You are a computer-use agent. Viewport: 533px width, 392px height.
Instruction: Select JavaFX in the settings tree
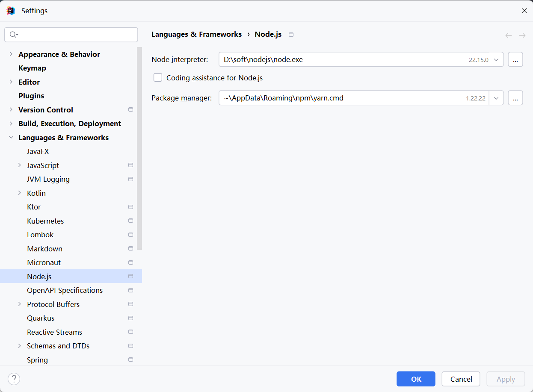[x=38, y=151]
